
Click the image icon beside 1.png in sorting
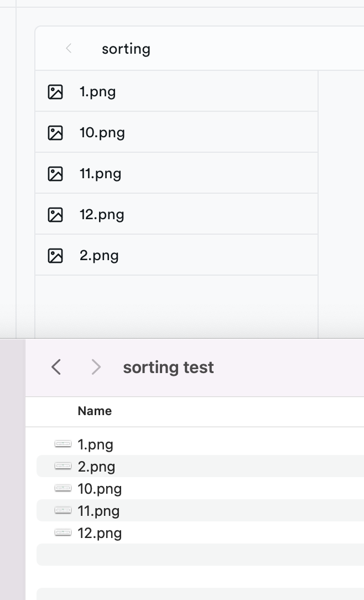click(55, 91)
